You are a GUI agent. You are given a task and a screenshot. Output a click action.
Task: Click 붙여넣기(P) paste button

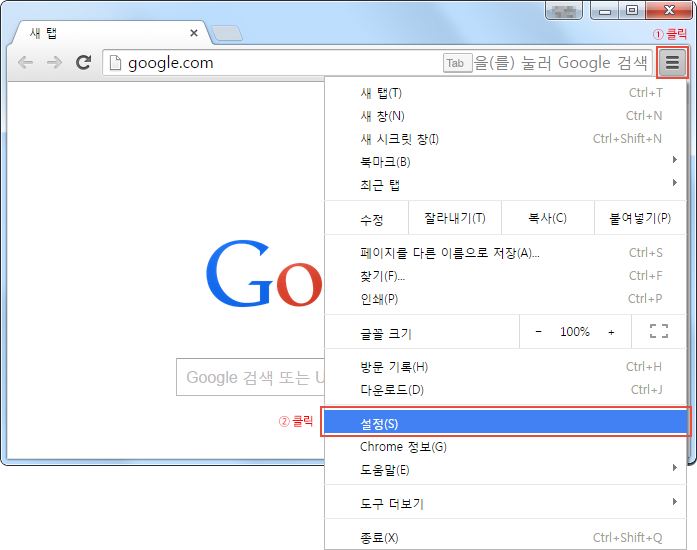(x=640, y=218)
